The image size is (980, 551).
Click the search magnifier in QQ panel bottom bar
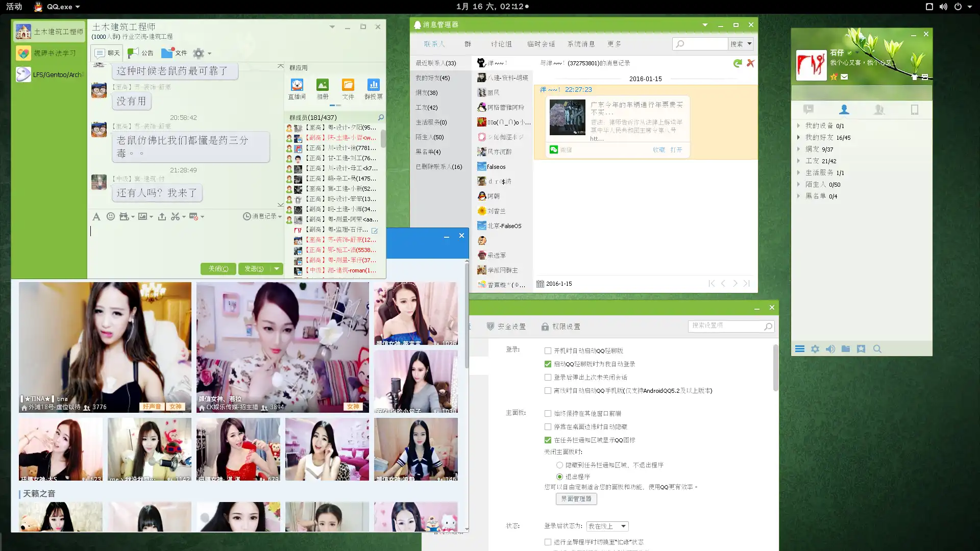(877, 349)
